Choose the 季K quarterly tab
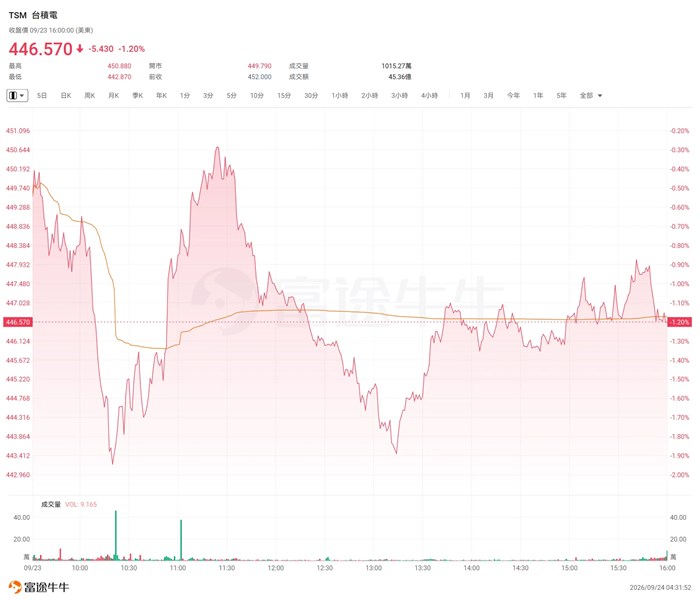Viewport: 700px width, 602px height. [138, 96]
